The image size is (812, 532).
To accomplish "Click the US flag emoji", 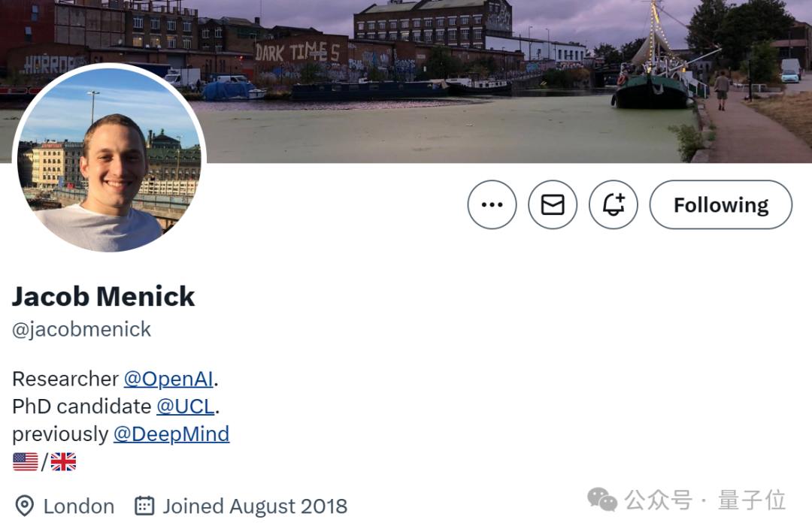I will [26, 461].
